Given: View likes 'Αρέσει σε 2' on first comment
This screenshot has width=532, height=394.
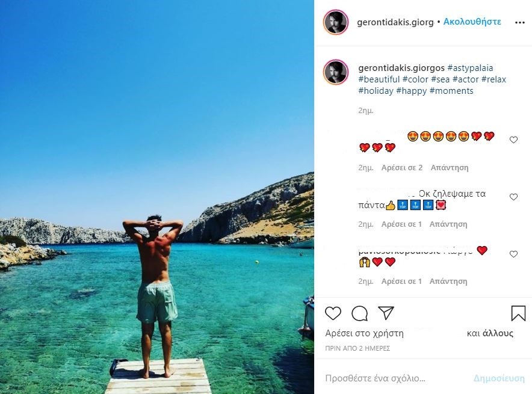Looking at the screenshot, I should coord(402,167).
